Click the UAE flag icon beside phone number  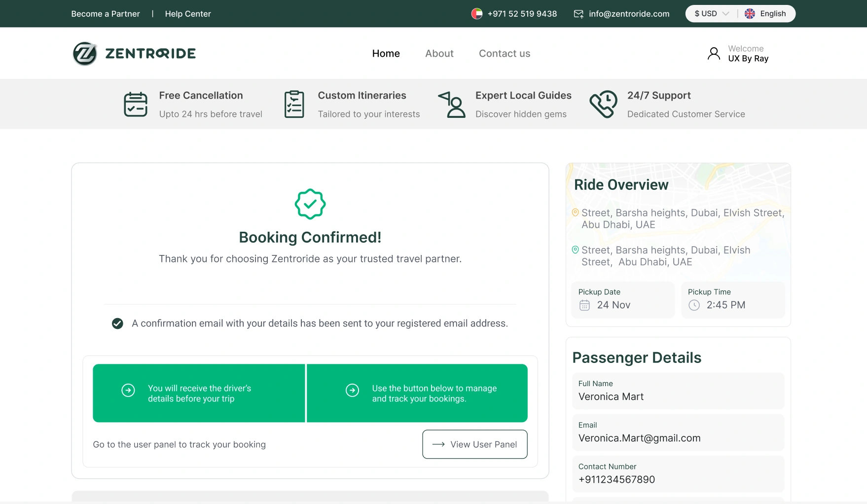tap(476, 14)
